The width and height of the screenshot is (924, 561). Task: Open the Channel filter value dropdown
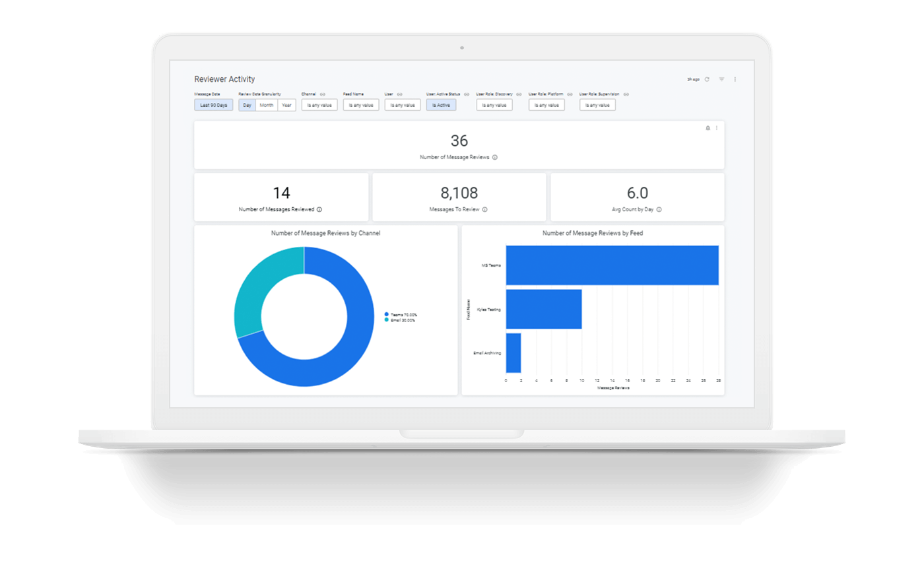(x=319, y=104)
